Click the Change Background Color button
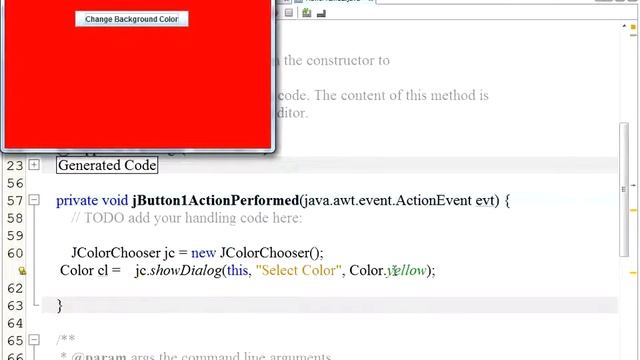The height and width of the screenshot is (360, 640). 131,19
